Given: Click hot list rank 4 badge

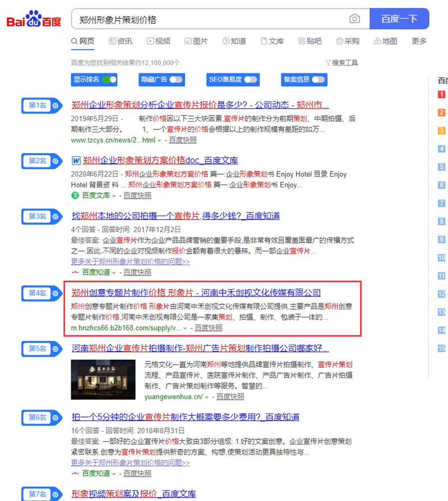Looking at the screenshot, I should point(442,149).
